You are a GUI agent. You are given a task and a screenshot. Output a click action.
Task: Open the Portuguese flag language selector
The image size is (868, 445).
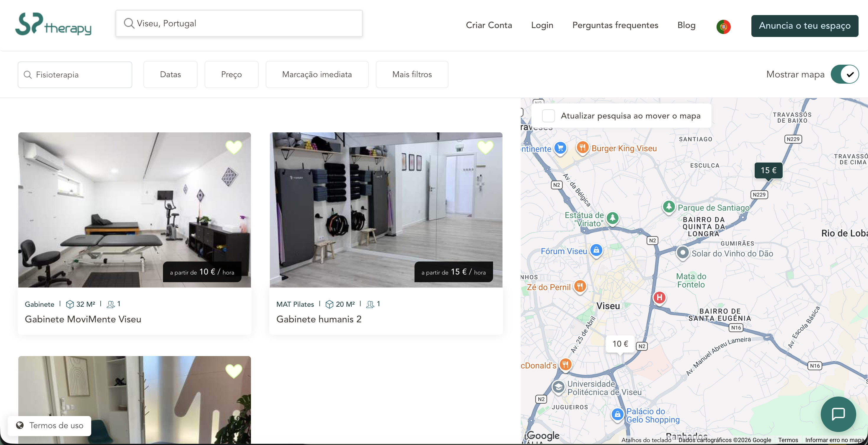pos(723,27)
